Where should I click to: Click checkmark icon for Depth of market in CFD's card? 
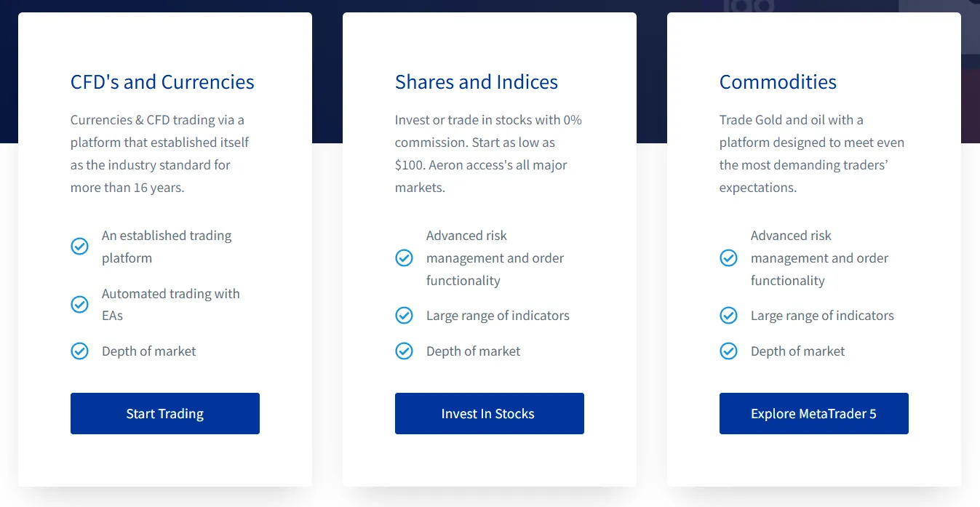[79, 351]
